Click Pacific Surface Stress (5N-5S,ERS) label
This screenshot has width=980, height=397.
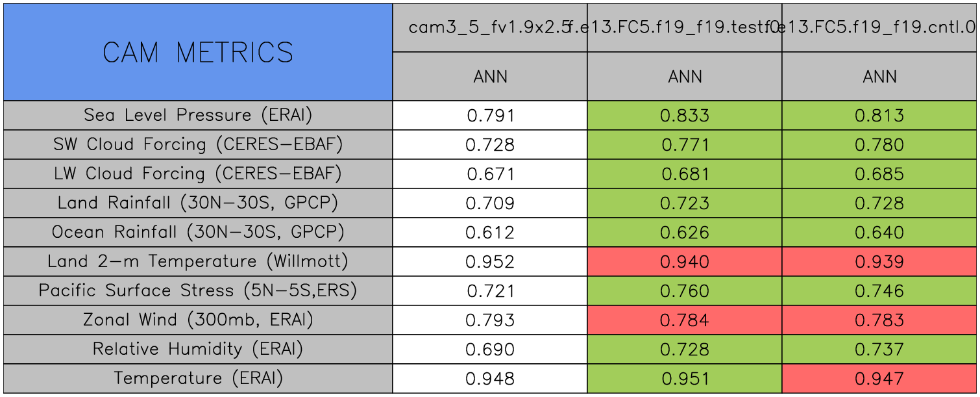(198, 291)
